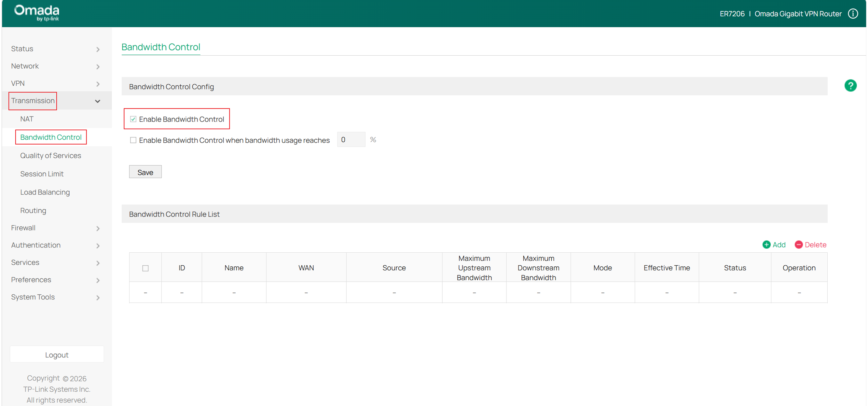Click the green help question mark icon
The height and width of the screenshot is (406, 868).
(x=851, y=85)
